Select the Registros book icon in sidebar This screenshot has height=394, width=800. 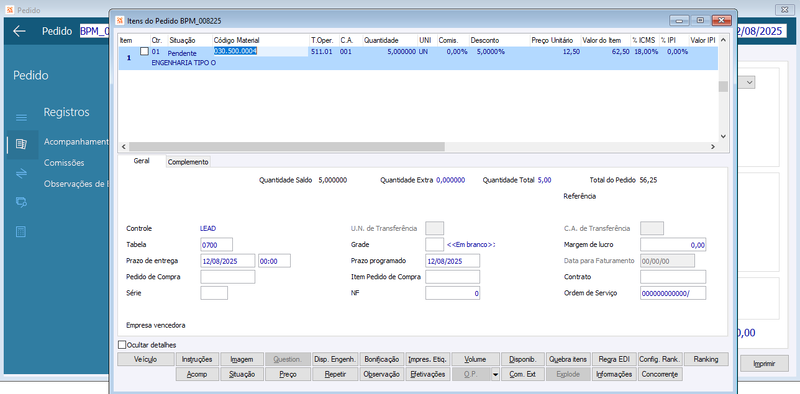click(x=21, y=145)
